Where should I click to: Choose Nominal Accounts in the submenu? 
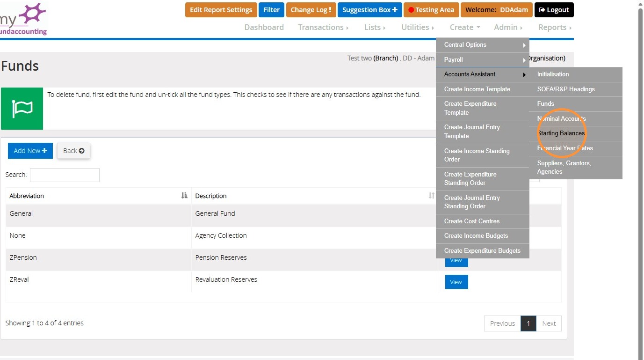click(x=576, y=119)
